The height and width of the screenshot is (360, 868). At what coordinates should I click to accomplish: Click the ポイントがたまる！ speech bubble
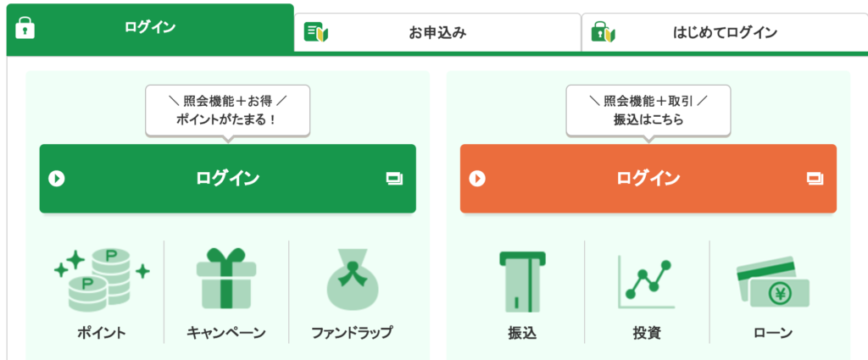click(x=227, y=111)
